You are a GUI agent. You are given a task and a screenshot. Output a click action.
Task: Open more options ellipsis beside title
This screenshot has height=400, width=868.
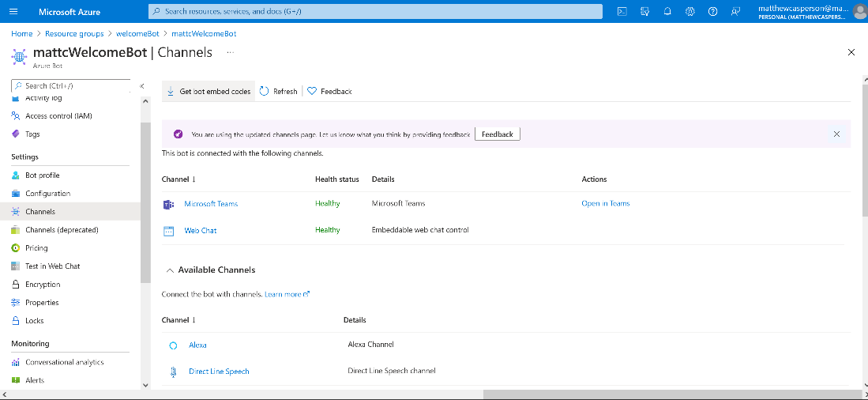[x=231, y=53]
